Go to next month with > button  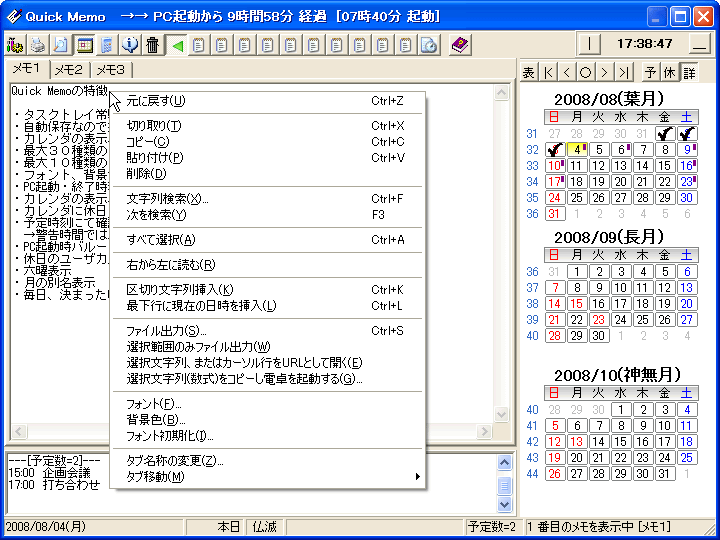click(604, 72)
